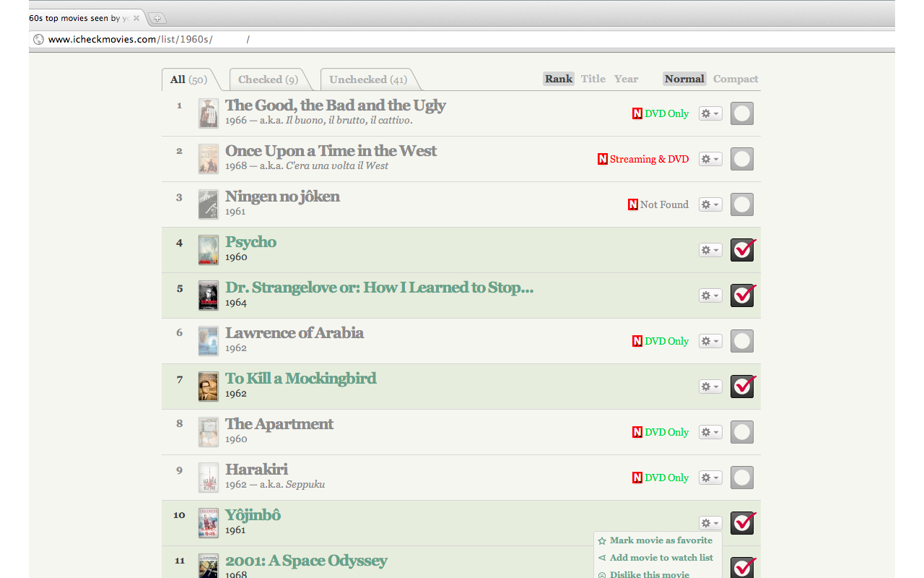Click the Streaming & DVD availability link

(x=649, y=159)
